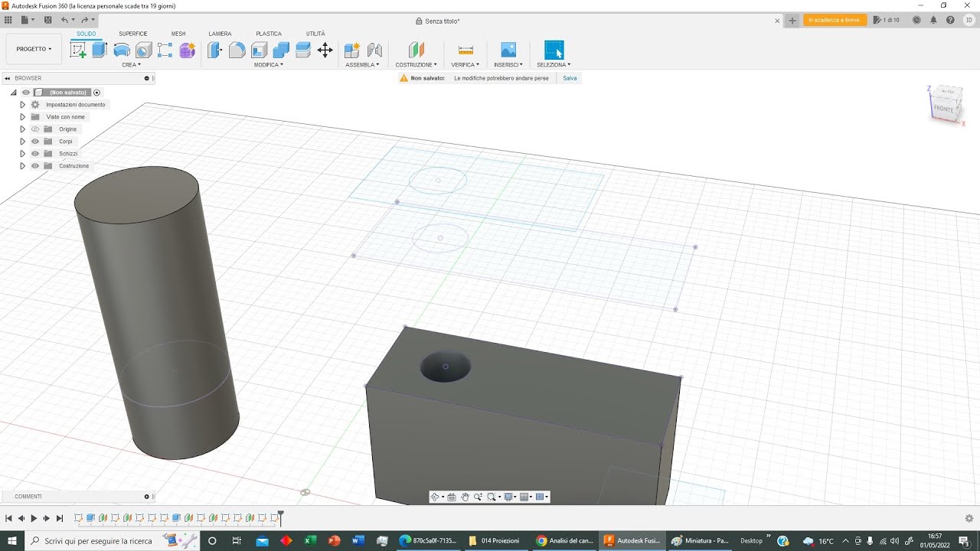
Task: Expand the Schizzi folder
Action: pyautogui.click(x=23, y=154)
